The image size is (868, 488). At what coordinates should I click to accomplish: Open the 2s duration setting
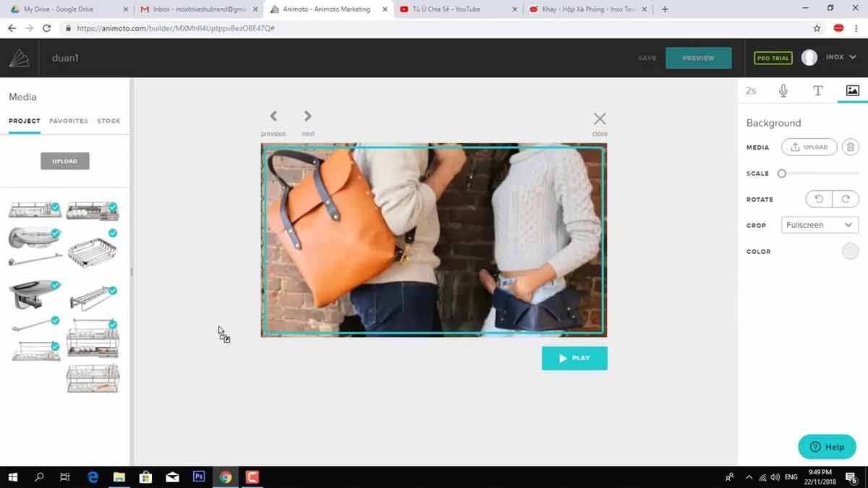point(751,90)
